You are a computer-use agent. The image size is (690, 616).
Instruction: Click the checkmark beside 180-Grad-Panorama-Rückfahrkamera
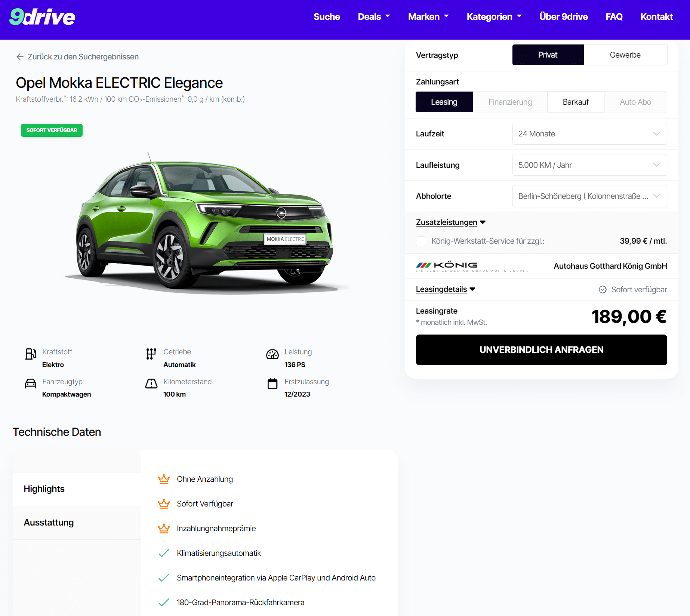tap(164, 602)
